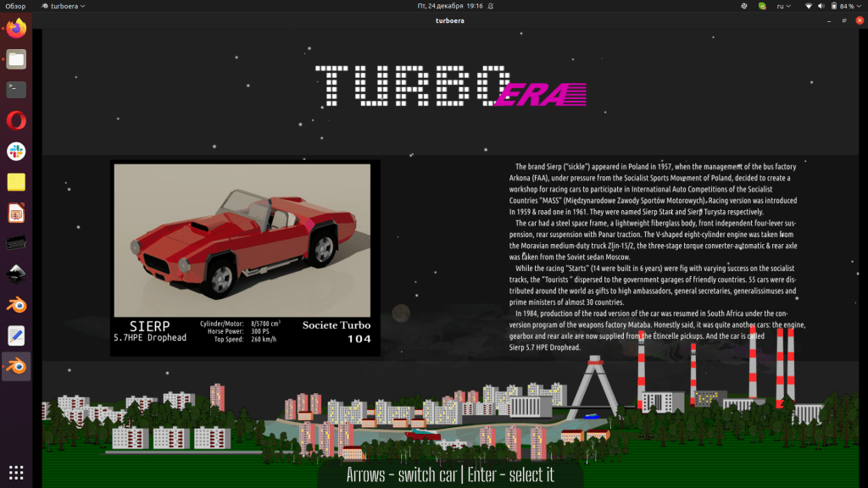Open the text editor from the dock
Image resolution: width=868 pixels, height=488 pixels.
[x=16, y=335]
